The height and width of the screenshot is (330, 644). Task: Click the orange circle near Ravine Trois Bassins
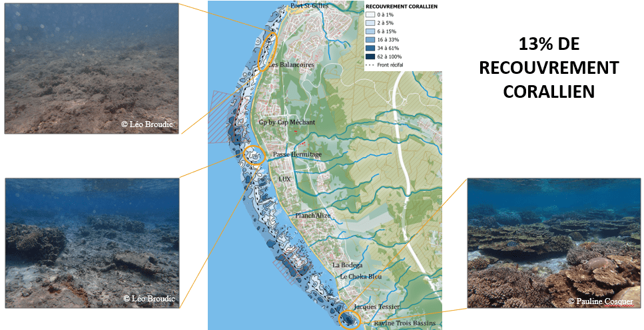(348, 319)
